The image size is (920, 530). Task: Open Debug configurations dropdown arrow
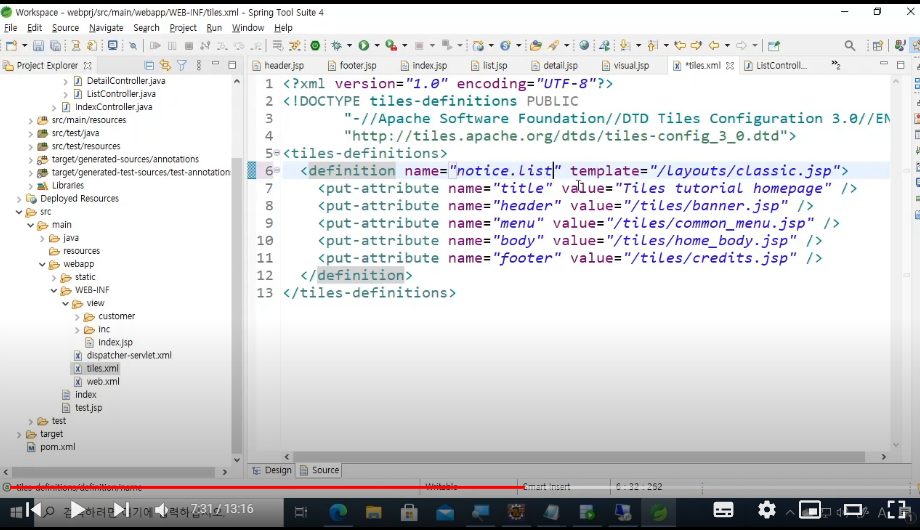click(349, 46)
